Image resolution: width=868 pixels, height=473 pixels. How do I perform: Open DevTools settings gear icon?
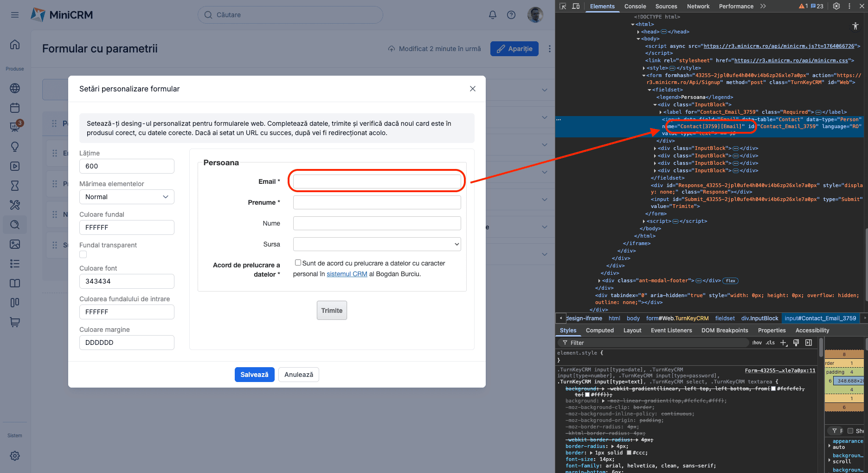pos(836,6)
